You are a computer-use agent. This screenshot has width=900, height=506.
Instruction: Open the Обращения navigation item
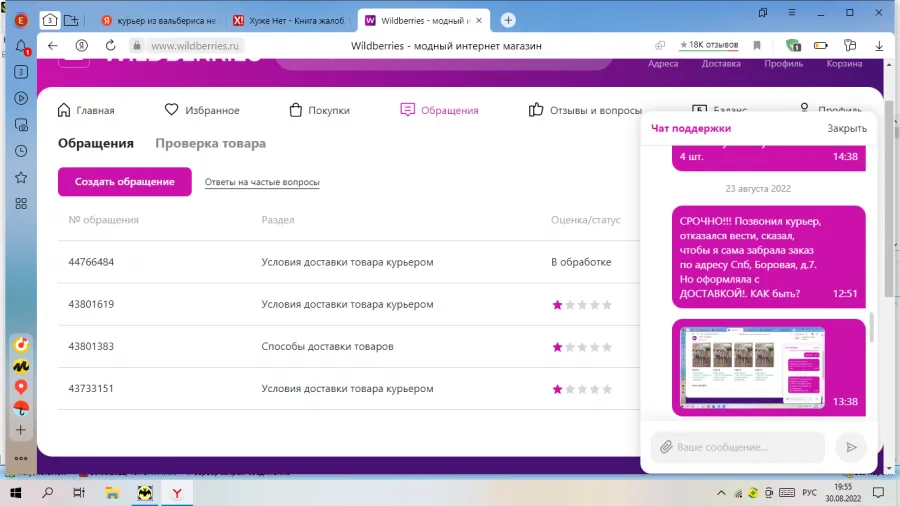pos(440,110)
